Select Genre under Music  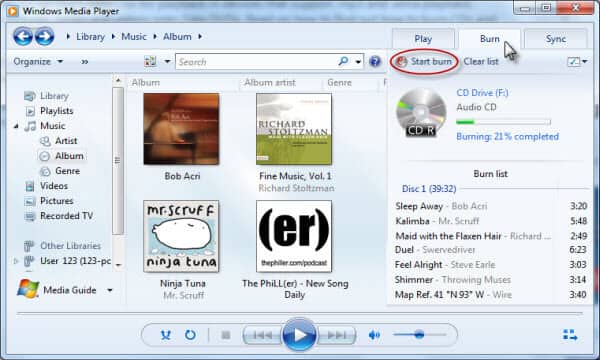(x=67, y=171)
